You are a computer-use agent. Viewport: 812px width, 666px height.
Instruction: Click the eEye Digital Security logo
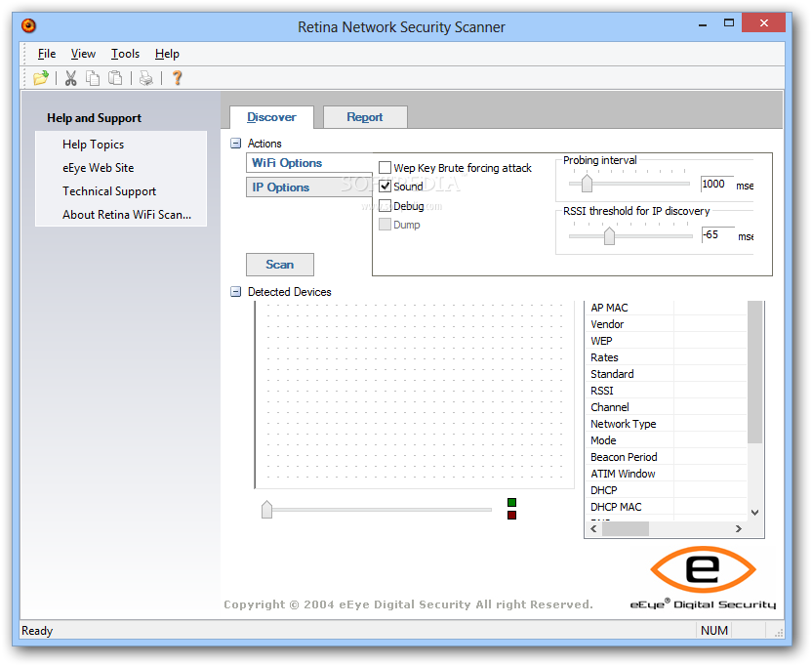[x=703, y=578]
